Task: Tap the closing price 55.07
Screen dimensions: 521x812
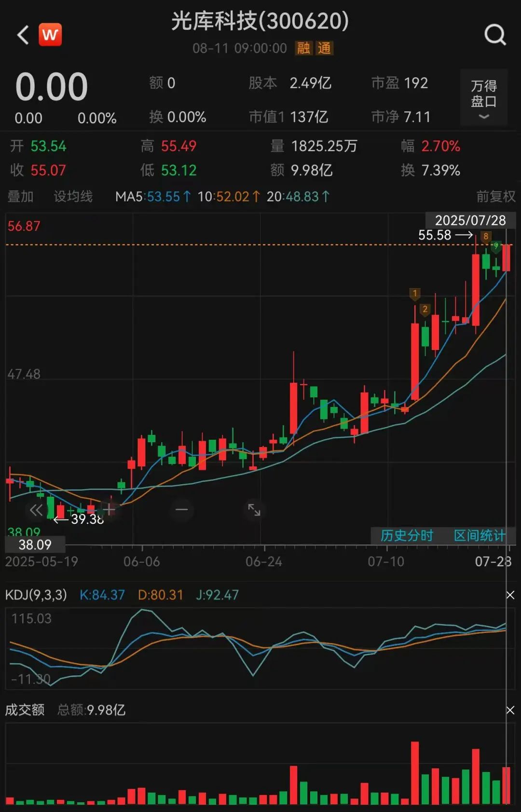Action: pyautogui.click(x=48, y=170)
